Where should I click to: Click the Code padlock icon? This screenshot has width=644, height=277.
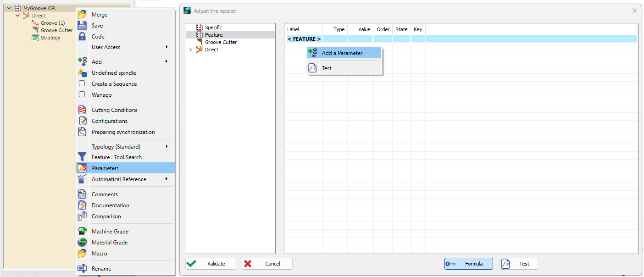82,37
